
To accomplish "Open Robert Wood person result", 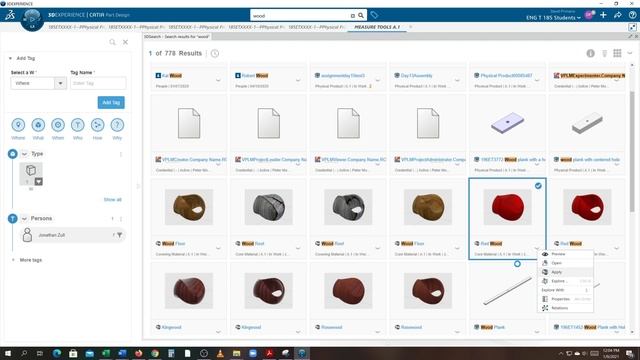I will (255, 76).
